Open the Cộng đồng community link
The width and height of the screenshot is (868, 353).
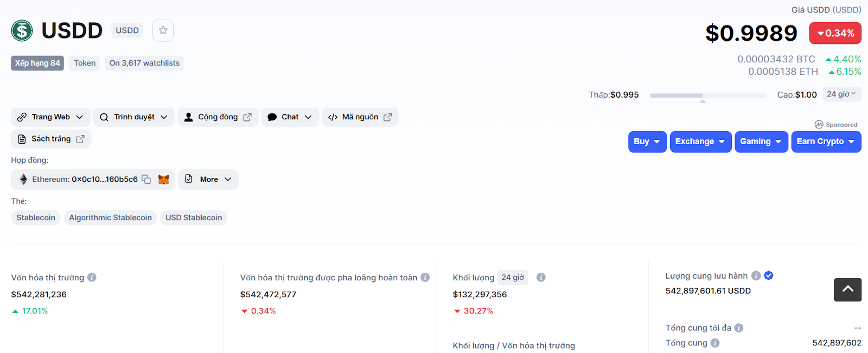point(218,117)
